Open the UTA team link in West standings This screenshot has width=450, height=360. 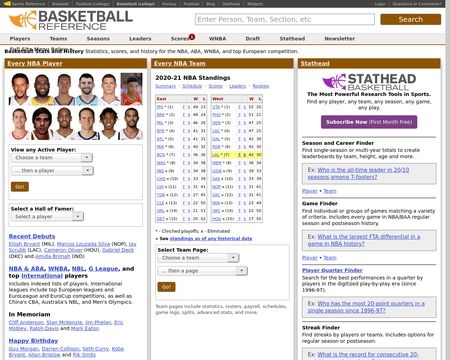216,107
